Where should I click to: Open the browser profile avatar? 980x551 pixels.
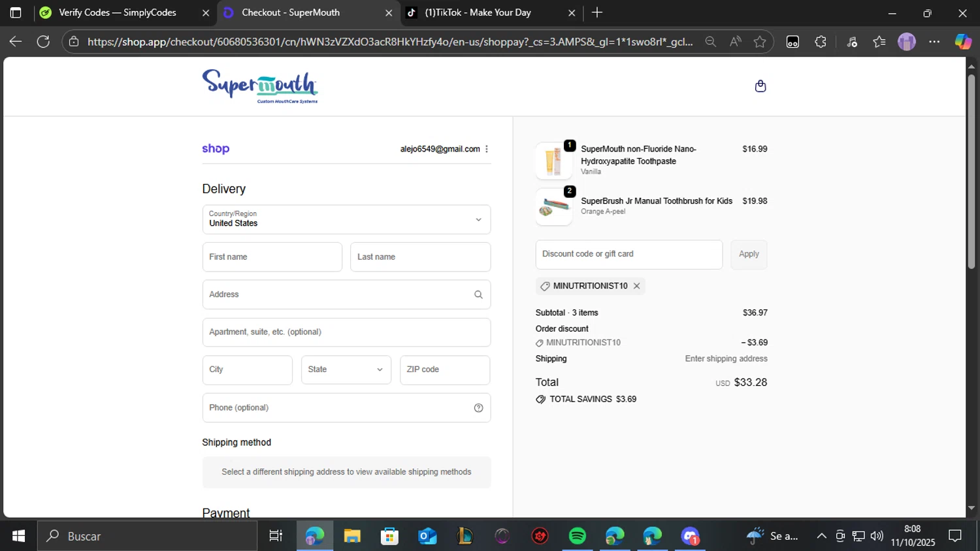(907, 42)
